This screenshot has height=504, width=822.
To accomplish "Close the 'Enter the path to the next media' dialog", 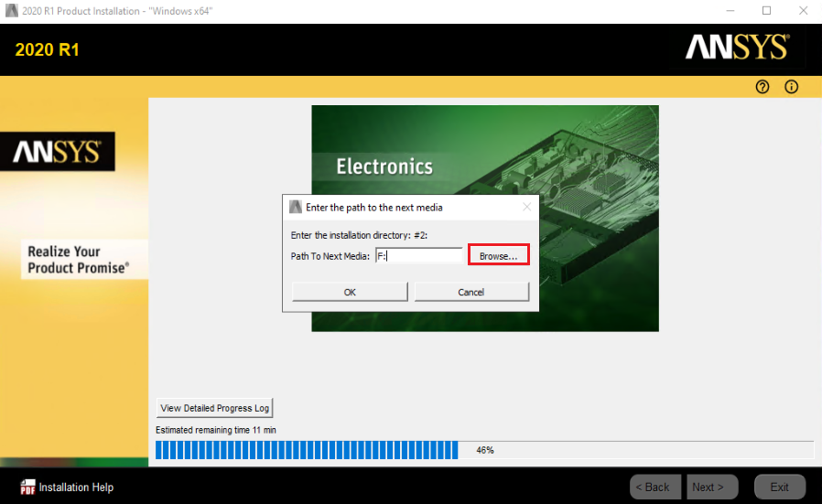I will tap(527, 207).
